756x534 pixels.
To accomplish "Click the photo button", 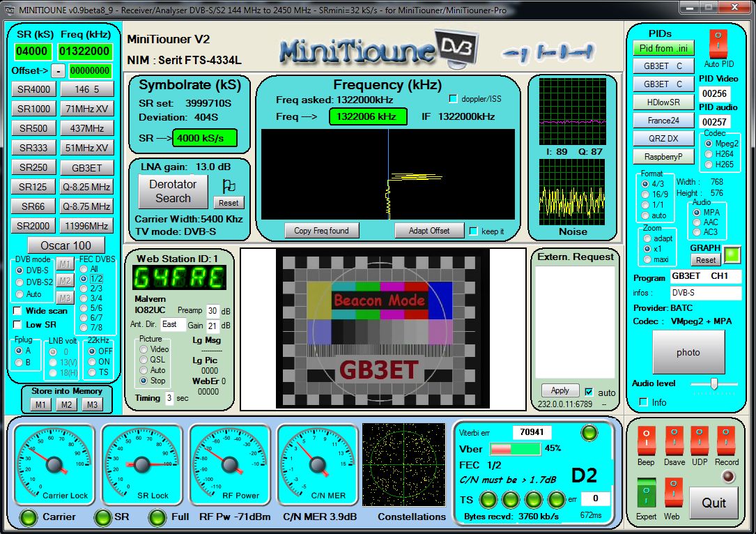I will click(x=688, y=352).
